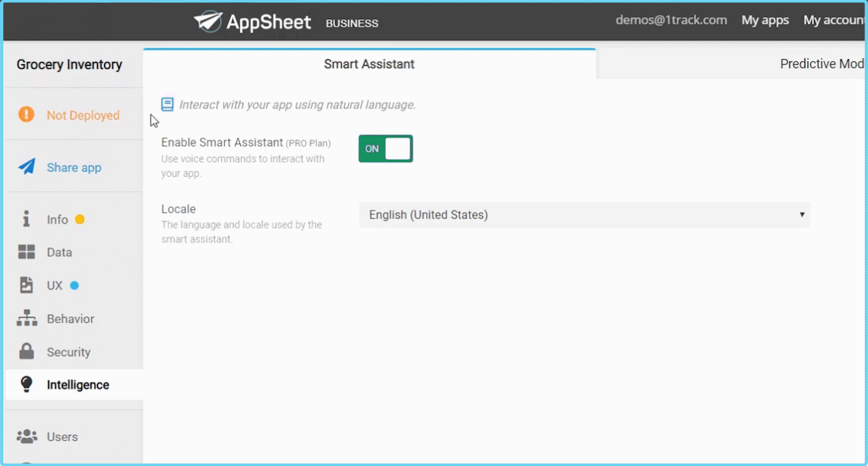The image size is (868, 466).
Task: Click the Share app link text
Action: click(x=74, y=167)
